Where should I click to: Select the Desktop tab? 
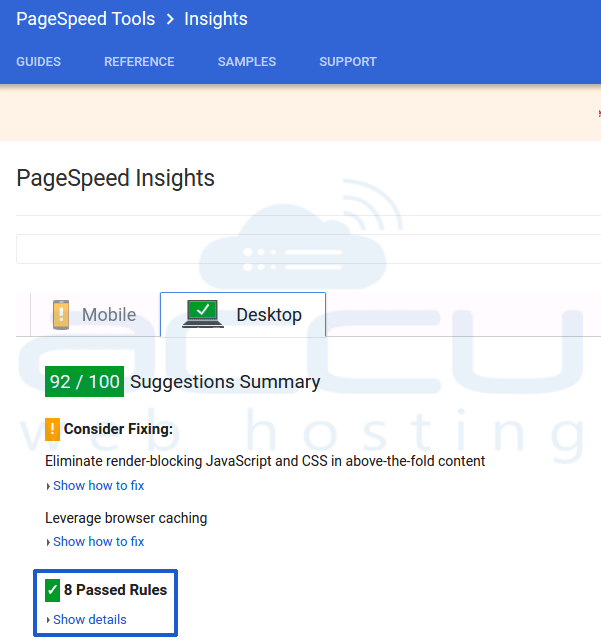pyautogui.click(x=243, y=315)
